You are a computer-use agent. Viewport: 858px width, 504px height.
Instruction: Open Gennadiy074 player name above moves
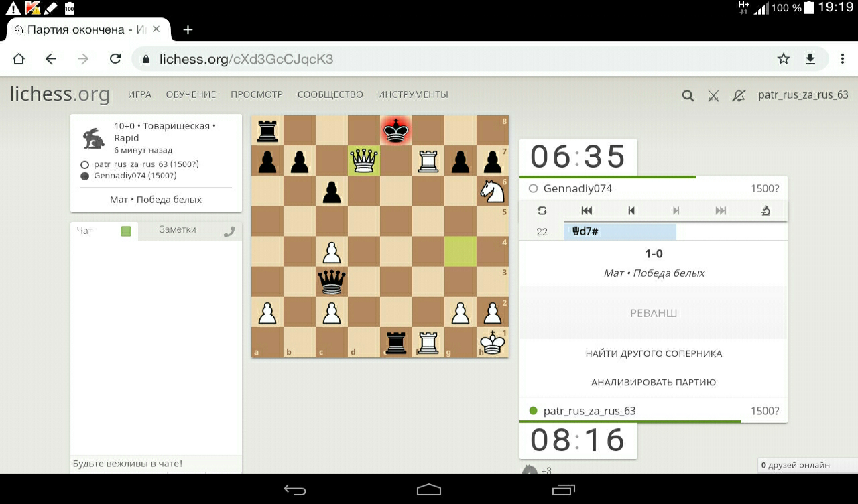pos(578,188)
